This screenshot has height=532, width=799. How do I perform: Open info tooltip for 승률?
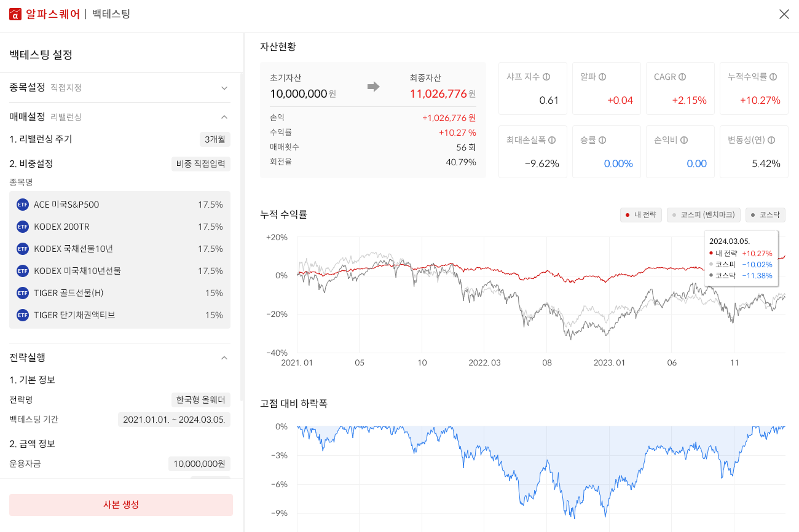pyautogui.click(x=602, y=140)
